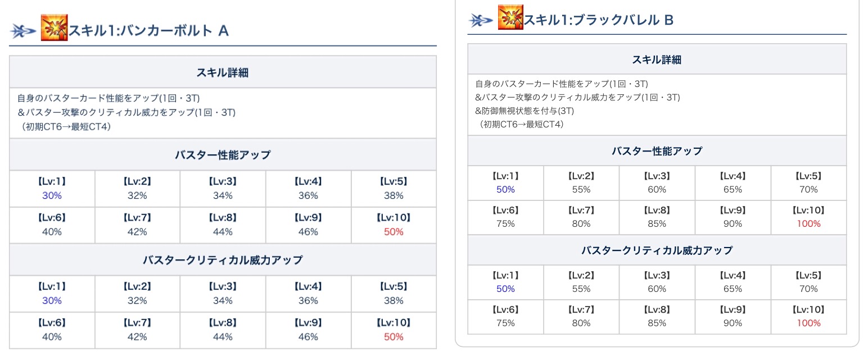The image size is (868, 352).
Task: Click the 初期CT6→最短CT4 text under バンカーボルト
Action: click(x=66, y=126)
